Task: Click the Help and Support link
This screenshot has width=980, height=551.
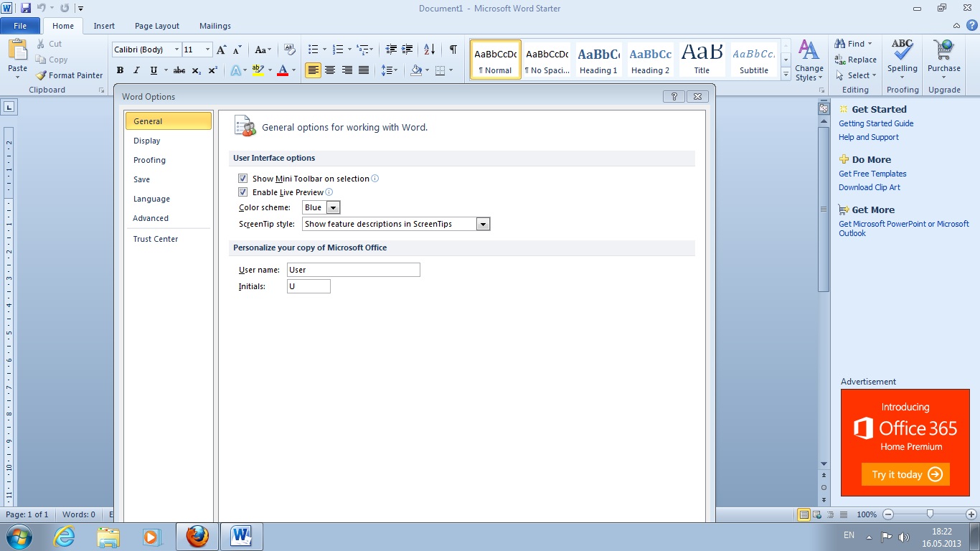Action: point(869,137)
